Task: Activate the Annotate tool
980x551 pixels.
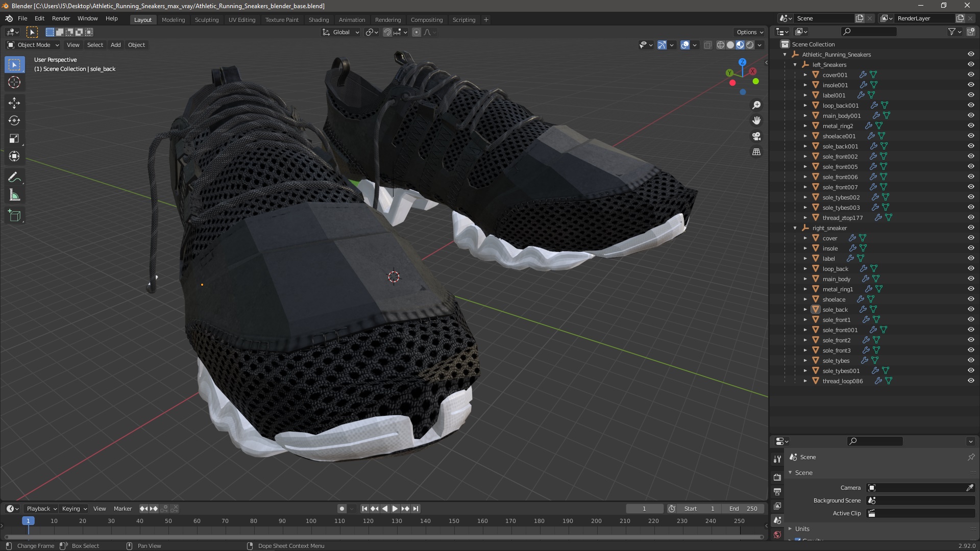Action: coord(14,178)
